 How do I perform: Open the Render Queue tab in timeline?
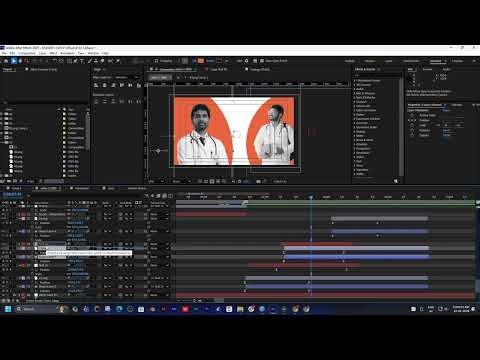pyautogui.click(x=137, y=188)
